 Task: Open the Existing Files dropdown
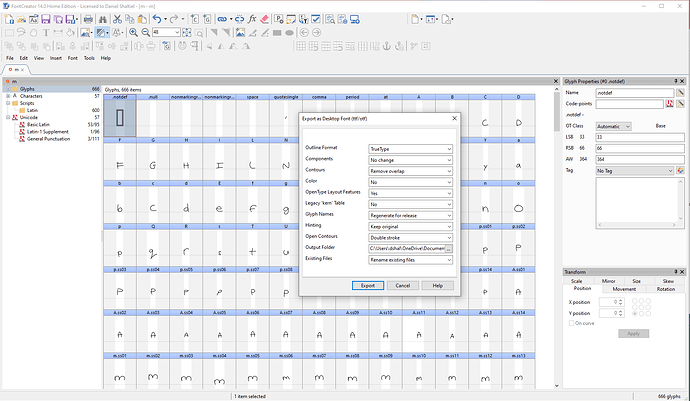(x=410, y=260)
